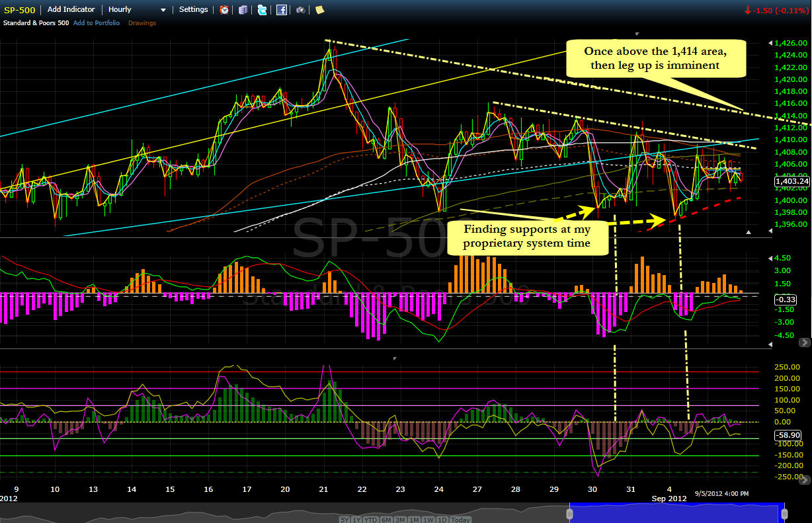Select the 1Y range button
This screenshot has width=812, height=523.
coord(356,520)
